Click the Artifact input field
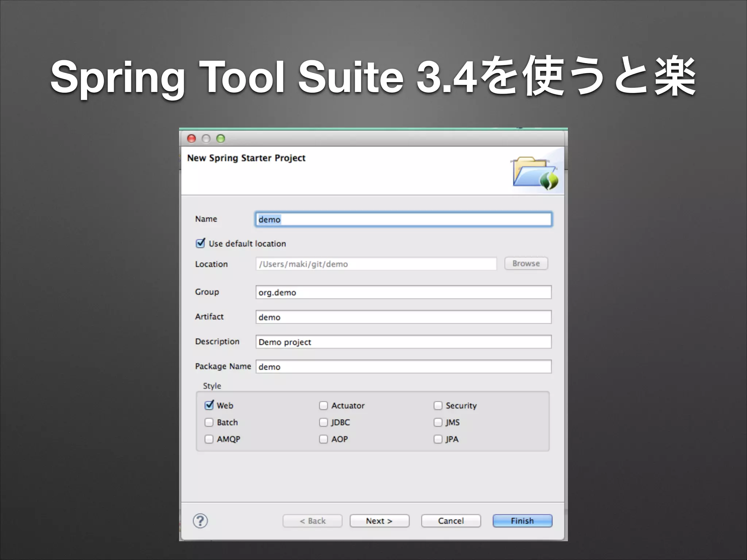The image size is (747, 560). tap(403, 317)
